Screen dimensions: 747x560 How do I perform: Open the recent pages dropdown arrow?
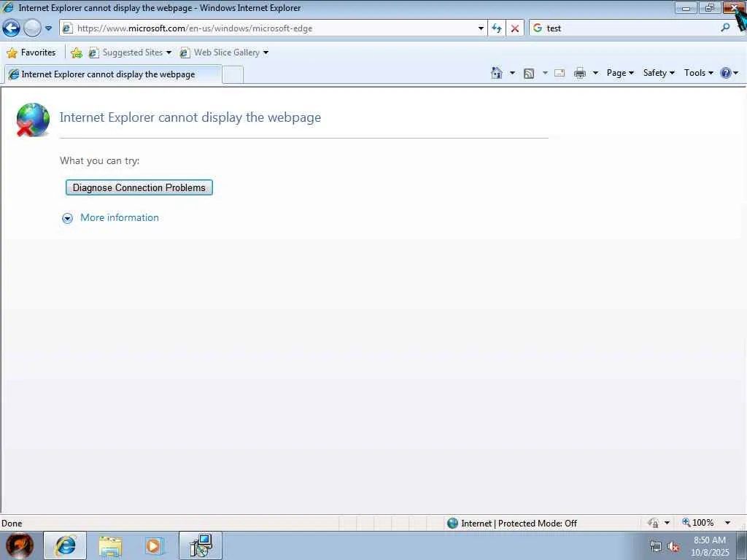(x=48, y=28)
